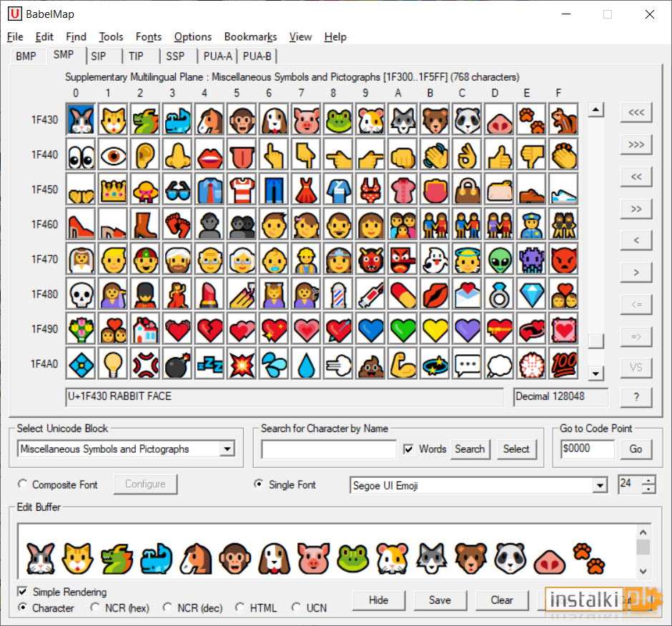Disable the Simple Rendering checkbox
The height and width of the screenshot is (626, 672).
(22, 592)
